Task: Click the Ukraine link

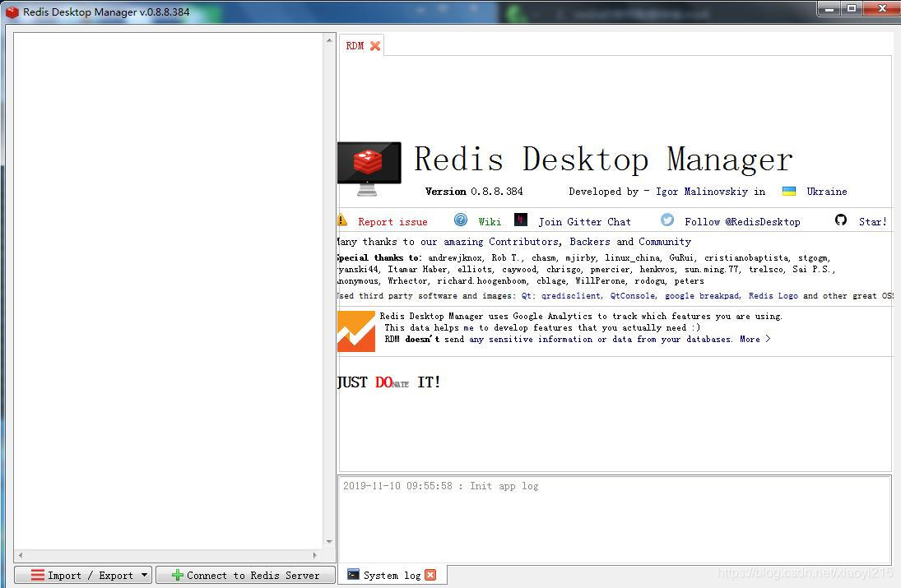Action: [827, 192]
